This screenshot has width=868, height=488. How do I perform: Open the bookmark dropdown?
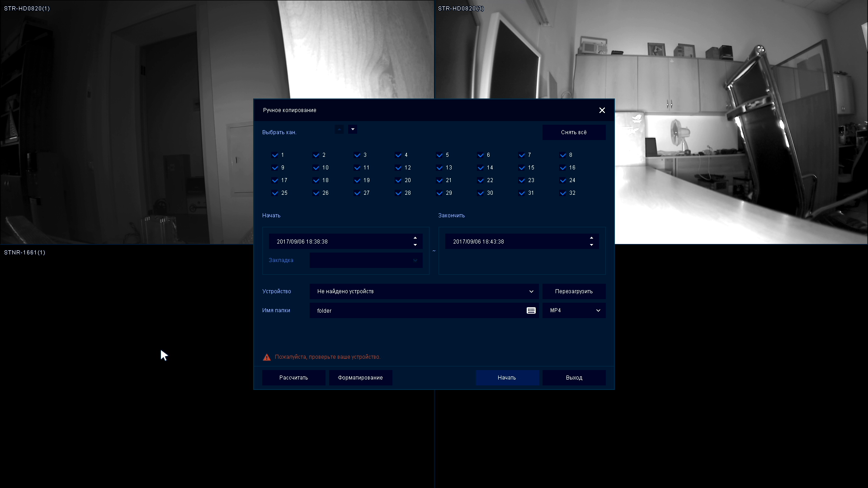point(415,260)
